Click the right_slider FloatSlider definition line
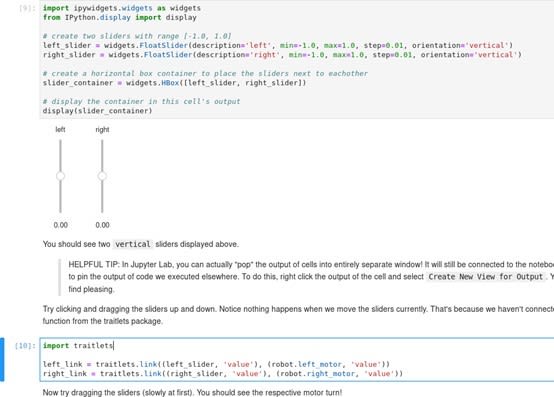Image resolution: width=554 pixels, height=397 pixels. 282,55
